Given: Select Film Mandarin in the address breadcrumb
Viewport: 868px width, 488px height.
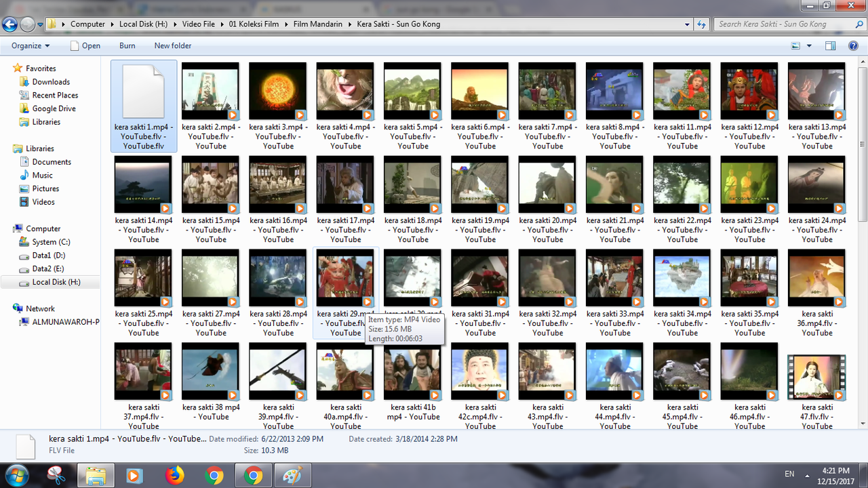Looking at the screenshot, I should point(317,24).
